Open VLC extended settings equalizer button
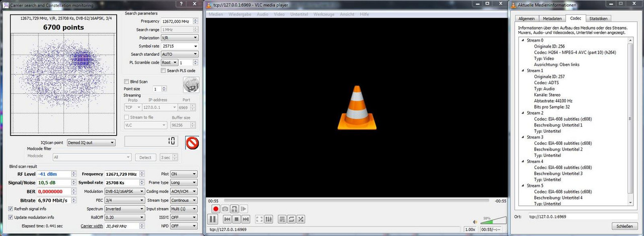This screenshot has width=644, height=236. [269, 219]
